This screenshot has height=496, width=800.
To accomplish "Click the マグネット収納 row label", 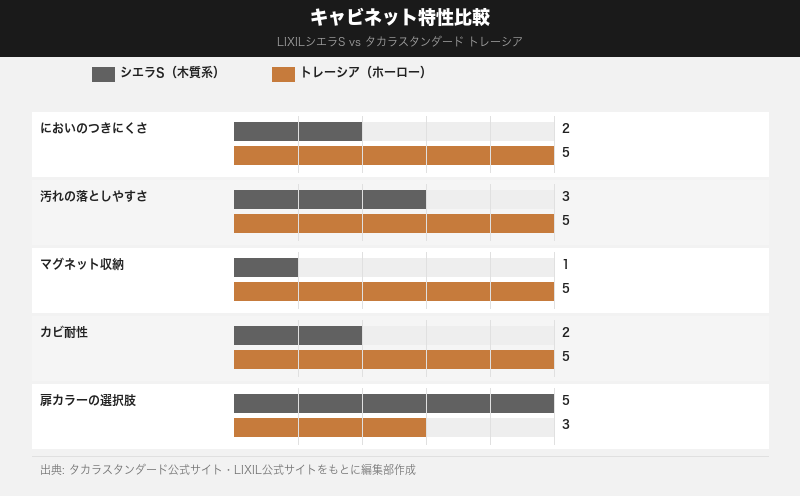I will 82,264.
